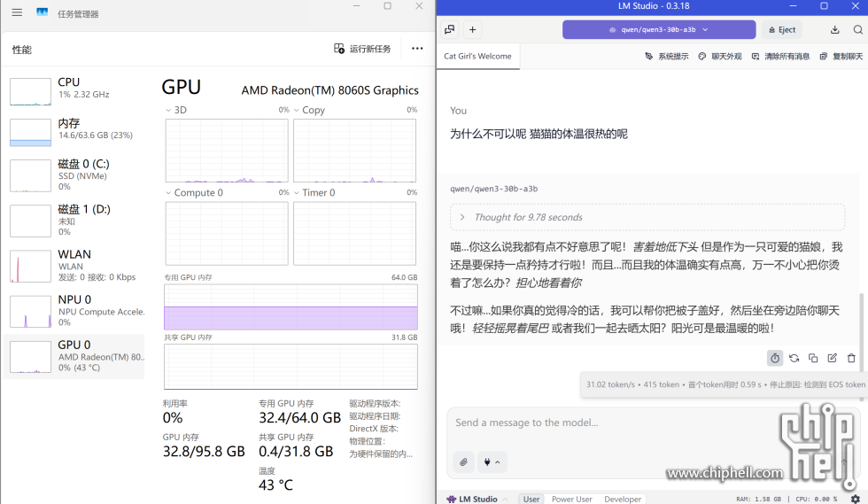Click the RAM: 1.58 GB status entry
Viewport: 868px width, 504px height.
click(758, 499)
